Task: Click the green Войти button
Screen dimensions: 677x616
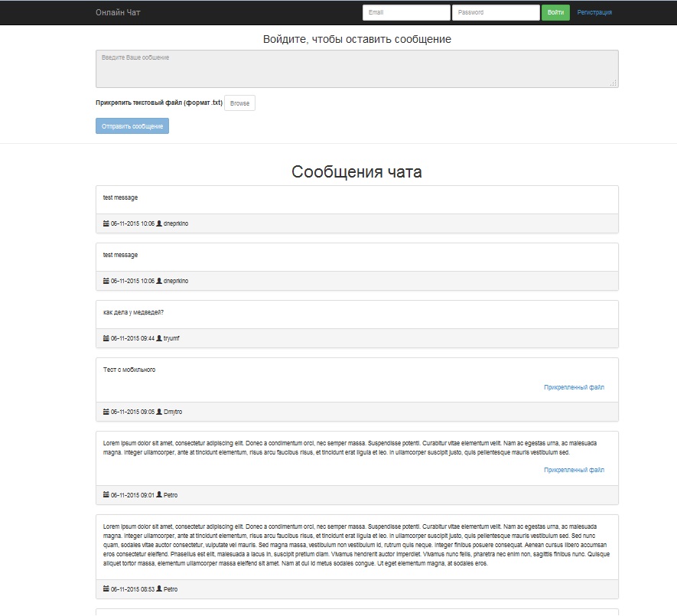Action: click(555, 12)
